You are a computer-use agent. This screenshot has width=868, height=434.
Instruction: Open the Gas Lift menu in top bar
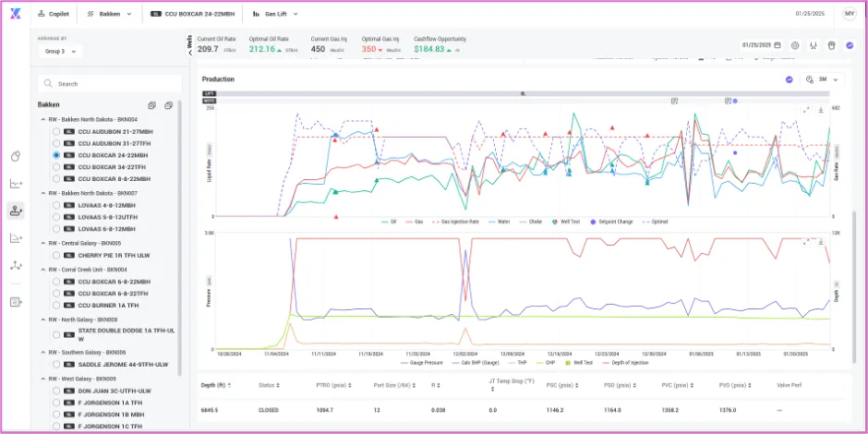point(275,14)
